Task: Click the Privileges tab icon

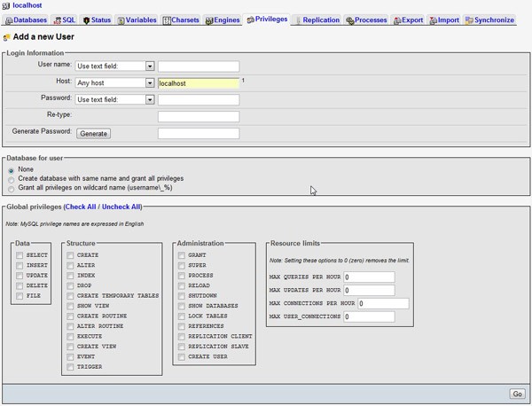Action: point(251,20)
